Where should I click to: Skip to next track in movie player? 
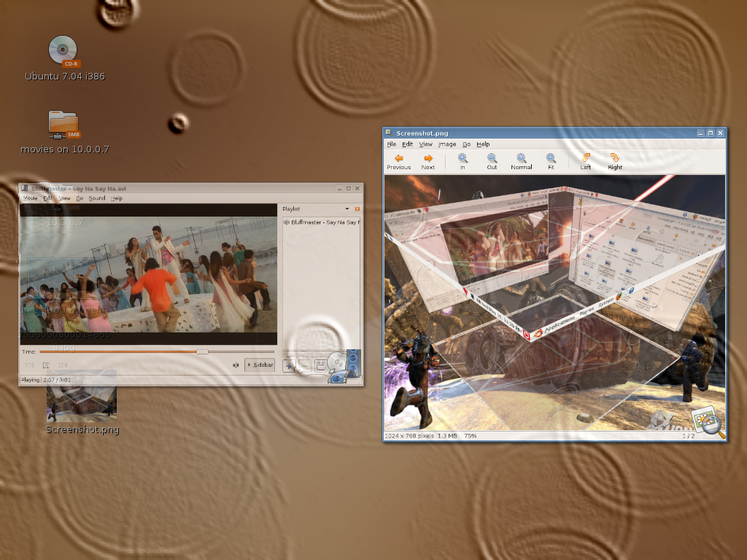click(x=63, y=365)
